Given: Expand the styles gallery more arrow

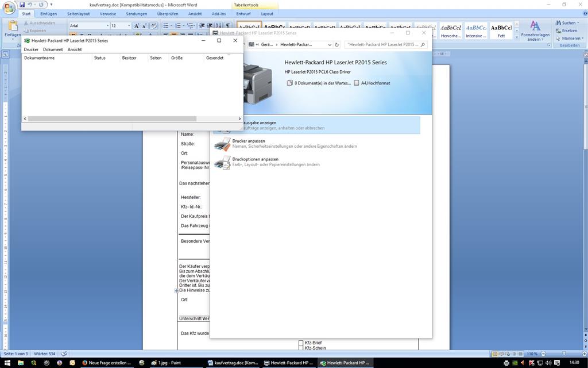Looking at the screenshot, I should [517, 36].
